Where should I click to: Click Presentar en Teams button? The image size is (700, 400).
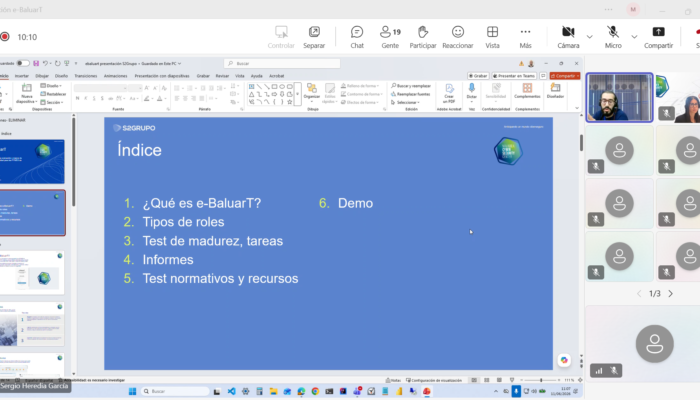[x=514, y=76]
